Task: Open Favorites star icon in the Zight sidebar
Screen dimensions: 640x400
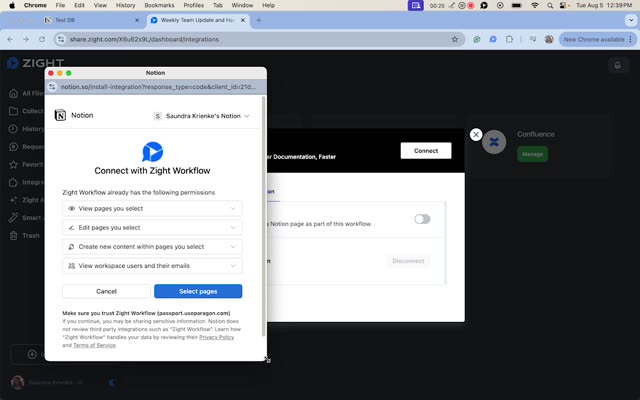Action: [x=13, y=164]
